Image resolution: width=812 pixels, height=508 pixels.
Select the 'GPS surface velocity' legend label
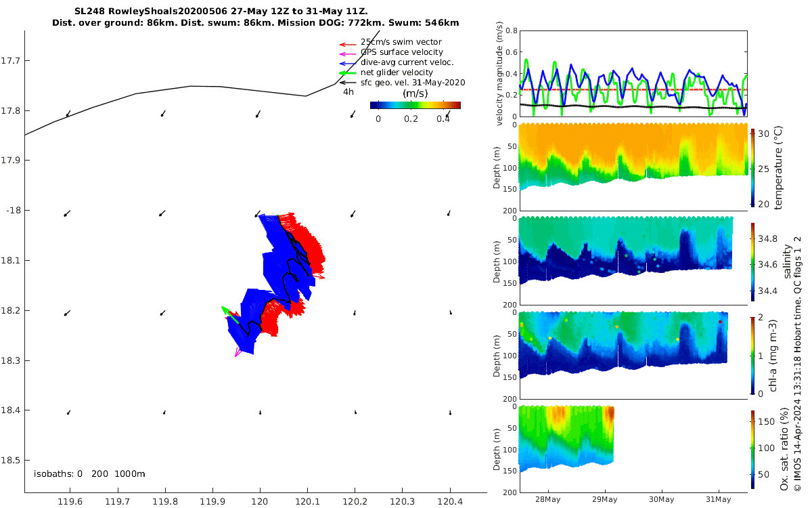402,52
